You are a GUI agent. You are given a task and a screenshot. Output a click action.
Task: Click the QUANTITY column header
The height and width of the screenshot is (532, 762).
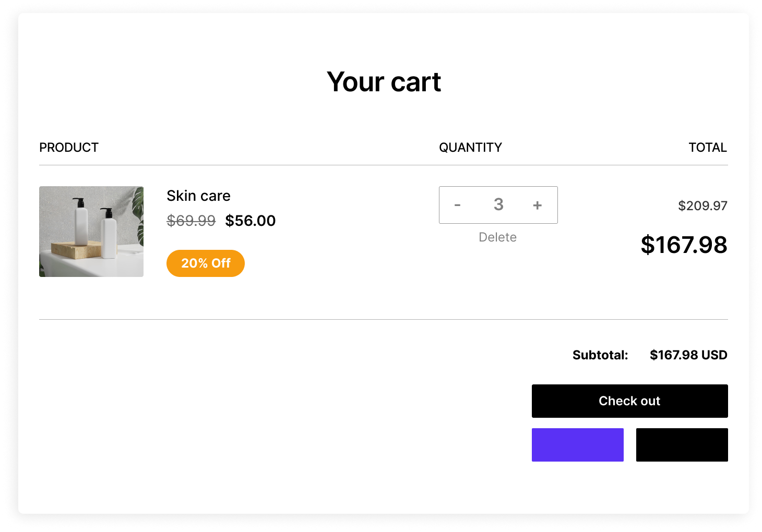click(x=470, y=148)
